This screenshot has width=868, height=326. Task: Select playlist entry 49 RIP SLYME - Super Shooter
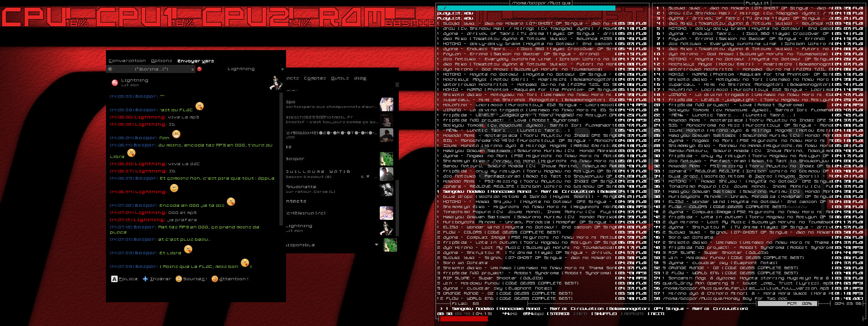pyautogui.click(x=759, y=253)
